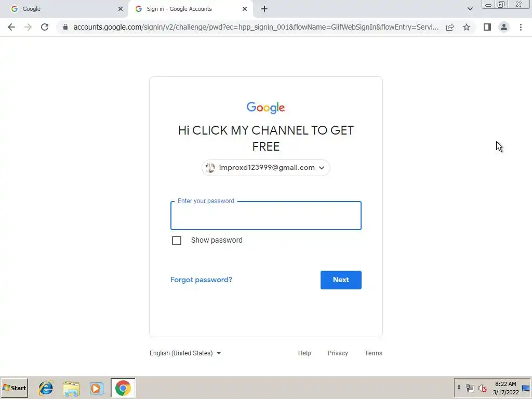Switch account via improxd123999@gmail.com dropdown
532x399 pixels.
click(x=265, y=168)
